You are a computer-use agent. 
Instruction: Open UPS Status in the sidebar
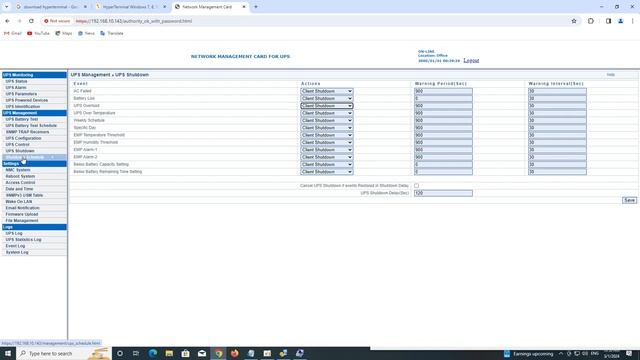click(16, 81)
